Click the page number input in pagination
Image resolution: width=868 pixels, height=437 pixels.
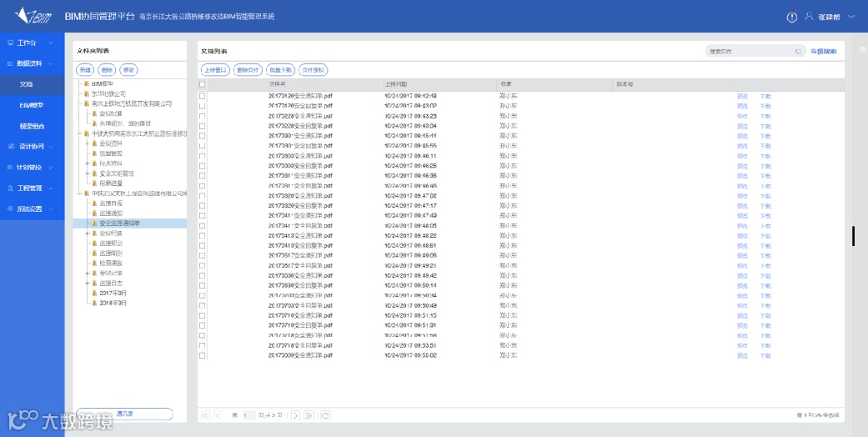tap(249, 415)
